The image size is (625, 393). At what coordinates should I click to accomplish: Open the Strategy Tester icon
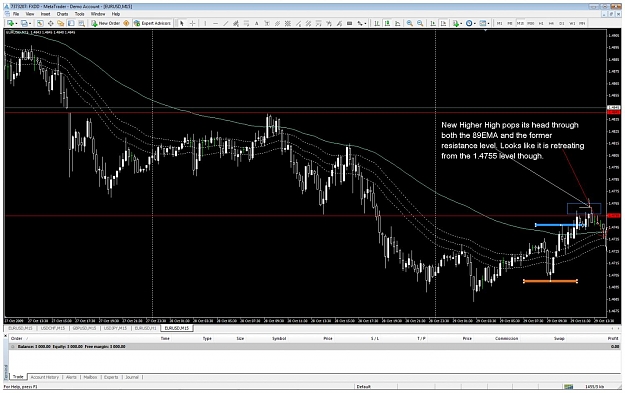point(81,23)
